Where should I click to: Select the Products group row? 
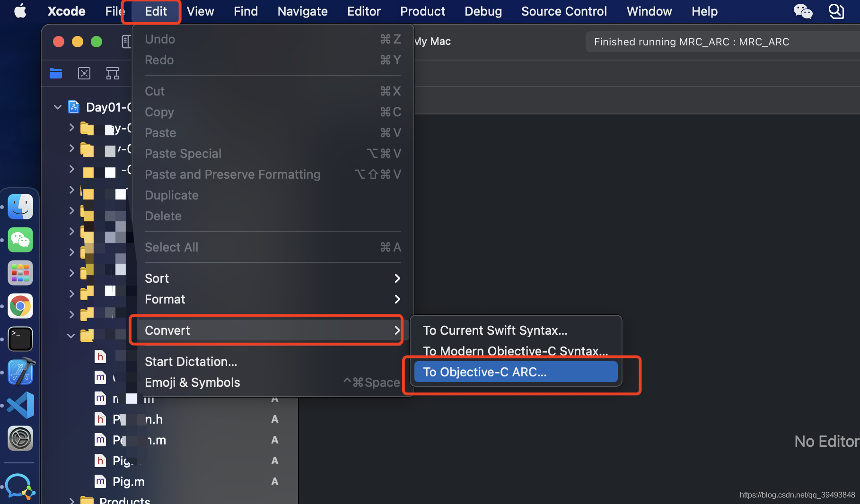[170, 500]
